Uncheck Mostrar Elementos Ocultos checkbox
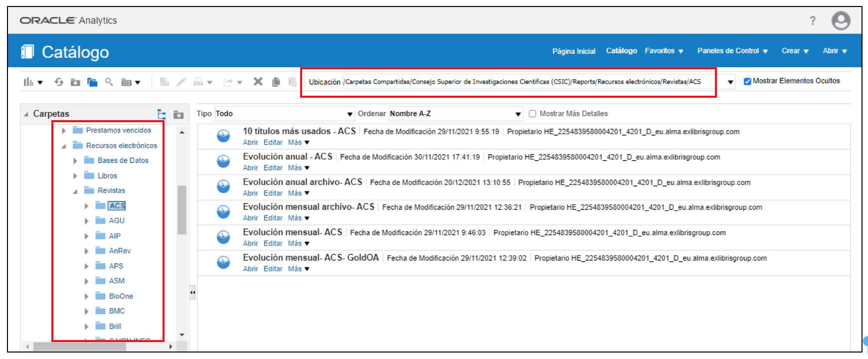 point(747,81)
